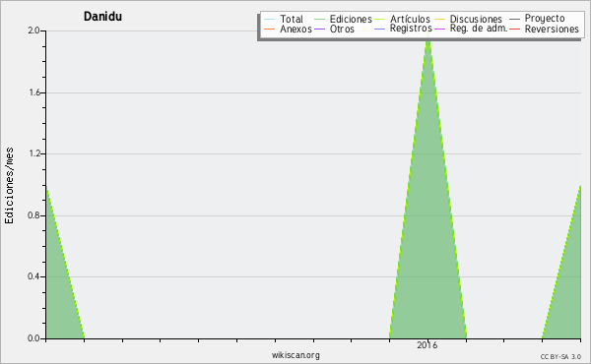Click the 1.6 y-axis value
591x364 pixels.
click(33, 92)
